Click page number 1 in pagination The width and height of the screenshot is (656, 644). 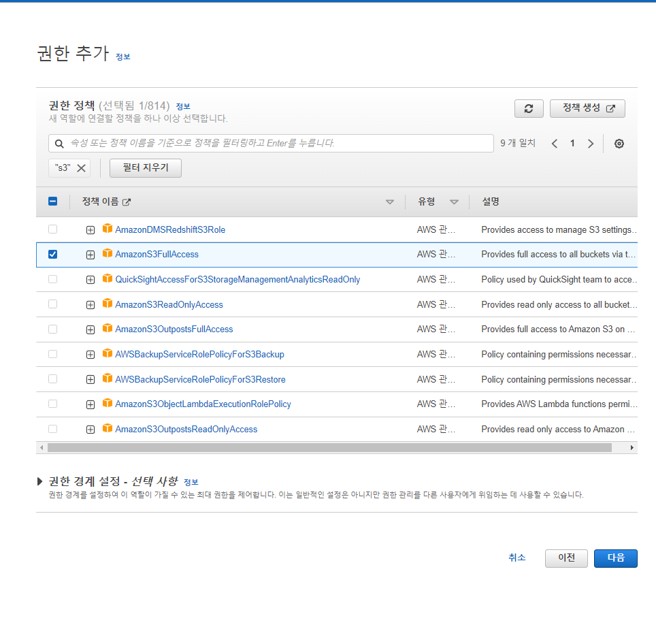pyautogui.click(x=572, y=144)
